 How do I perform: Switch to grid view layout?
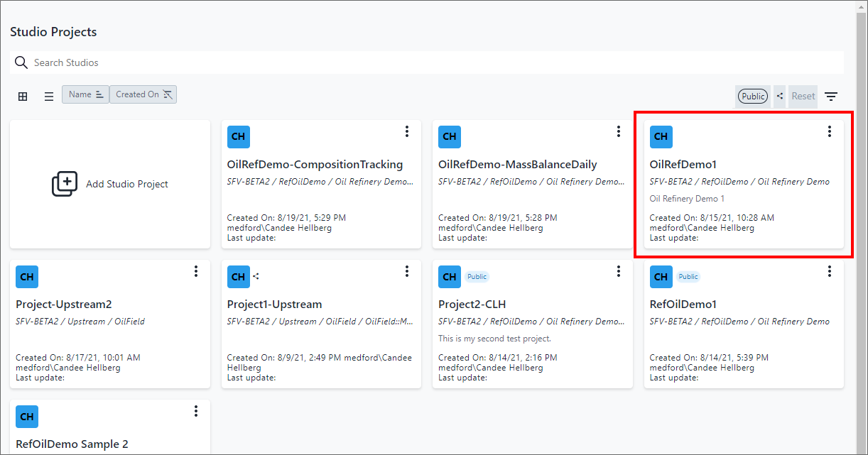click(23, 97)
